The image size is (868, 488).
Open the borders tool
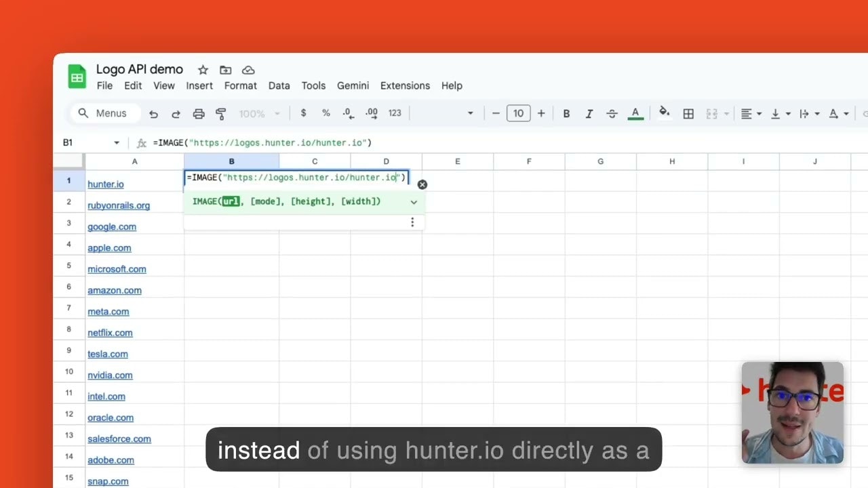coord(688,114)
